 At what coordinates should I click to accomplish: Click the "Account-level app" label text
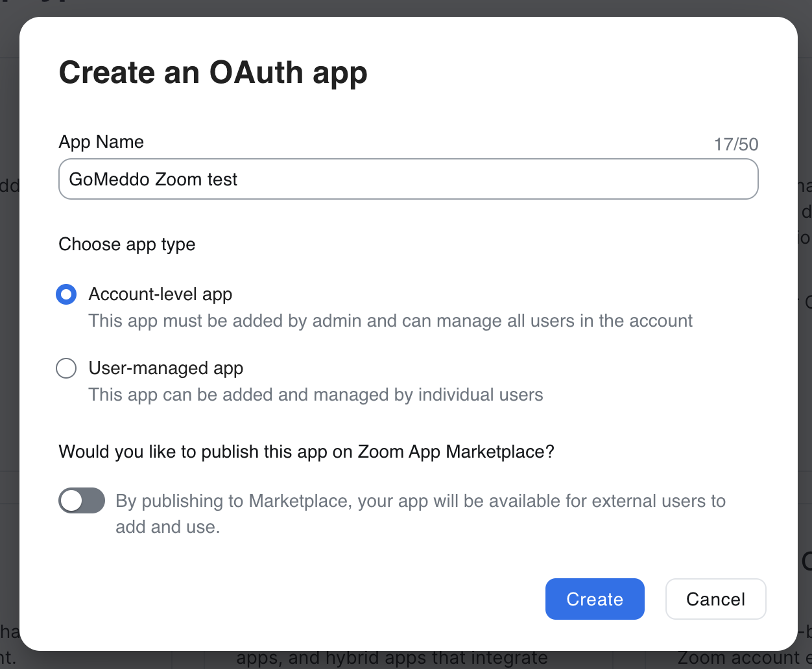[160, 294]
